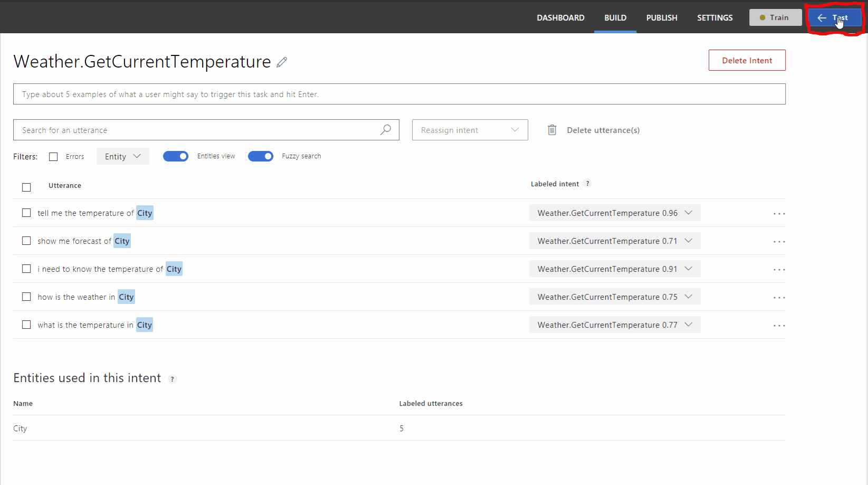Click help icon next to Labeled intent
The image size is (868, 485).
coord(587,184)
